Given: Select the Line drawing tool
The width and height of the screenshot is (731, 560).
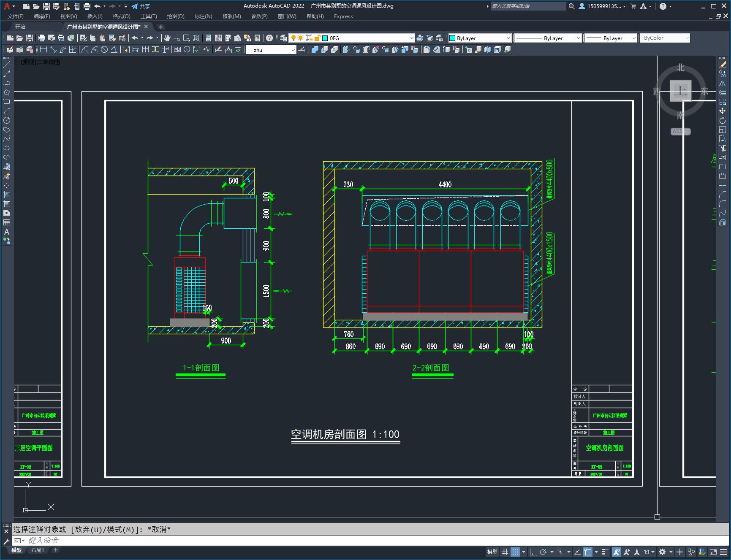Looking at the screenshot, I should pyautogui.click(x=7, y=65).
